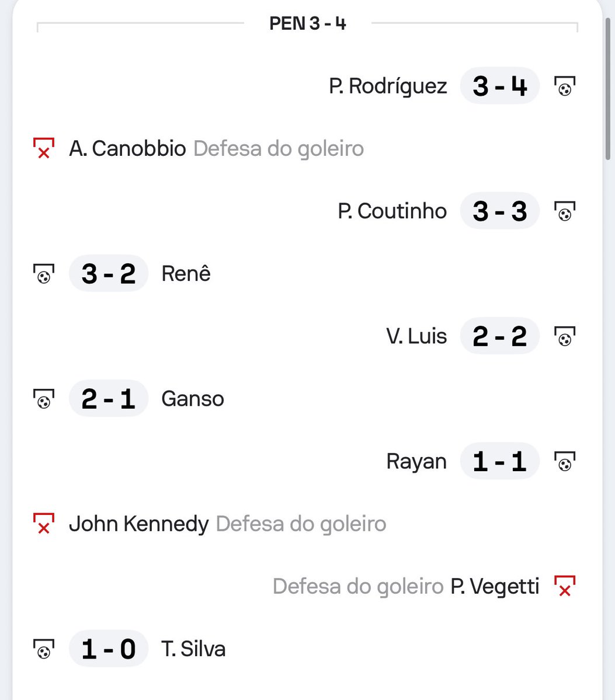Image resolution: width=615 pixels, height=700 pixels.
Task: Click the goal icon left of Ganso's score
Action: (44, 399)
